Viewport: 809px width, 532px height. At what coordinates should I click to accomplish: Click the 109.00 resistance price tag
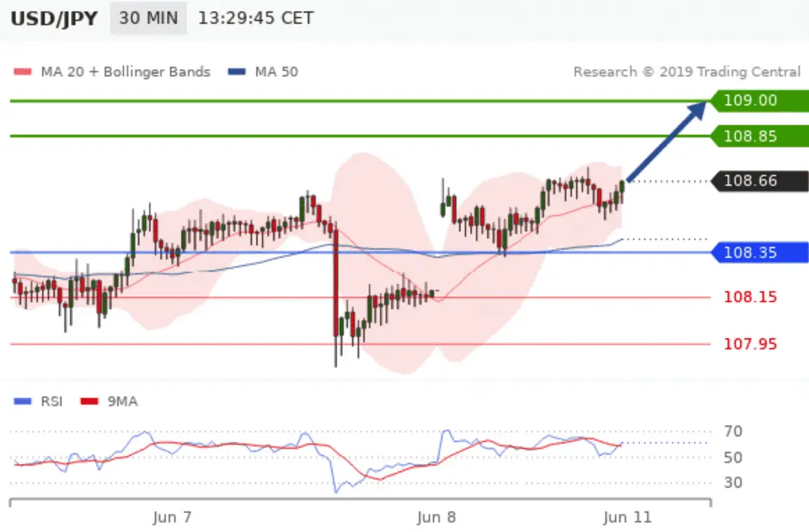[759, 100]
